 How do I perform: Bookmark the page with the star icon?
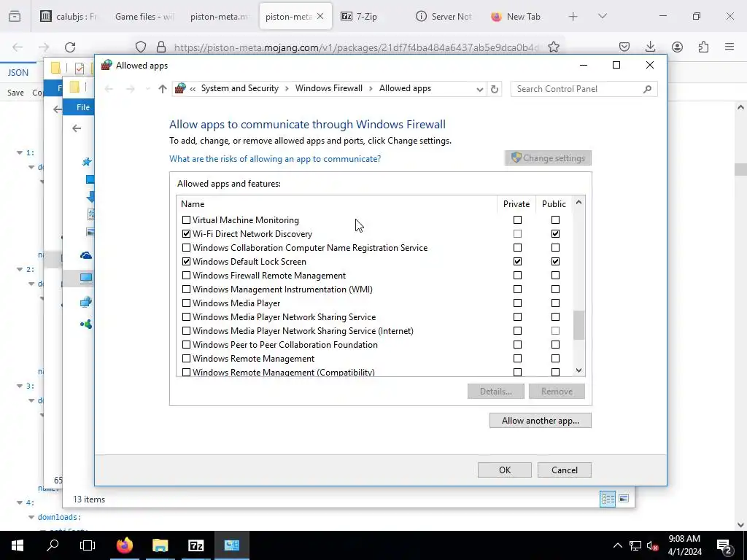[553, 47]
